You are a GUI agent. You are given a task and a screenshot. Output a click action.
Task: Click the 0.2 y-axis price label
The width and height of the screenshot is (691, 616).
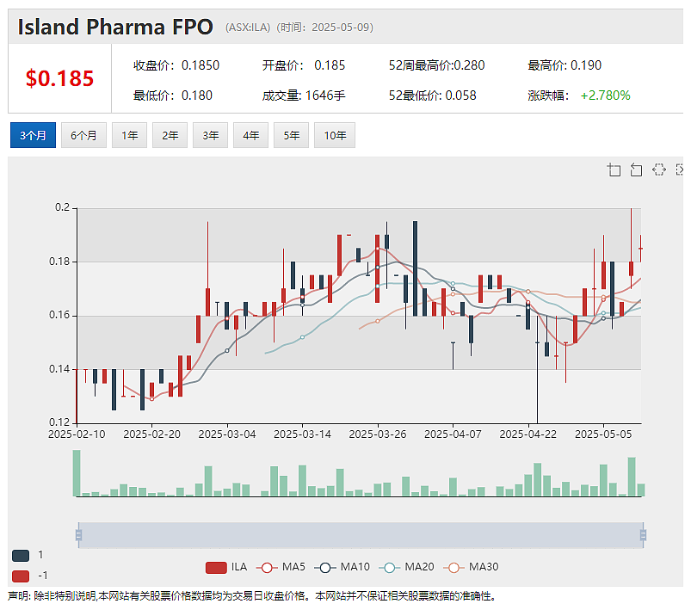tap(62, 207)
